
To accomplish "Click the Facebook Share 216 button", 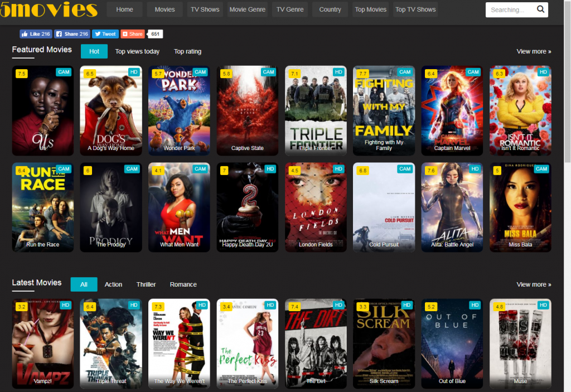I will (x=72, y=34).
